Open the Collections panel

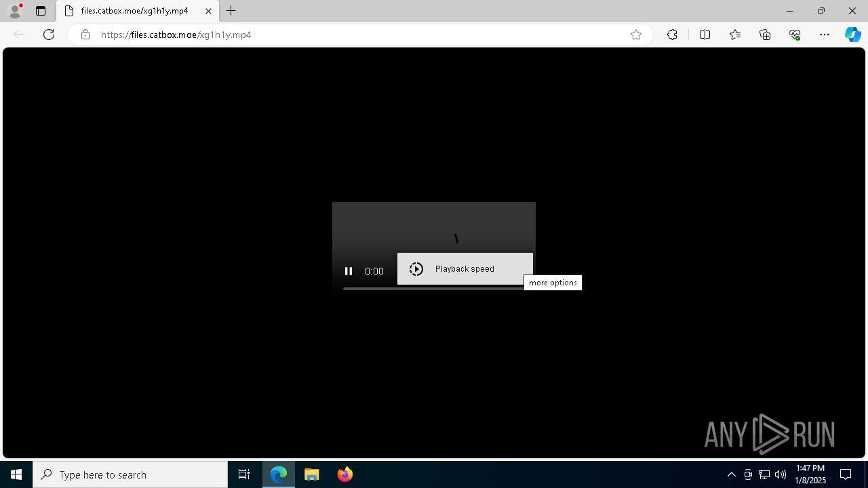(x=765, y=35)
